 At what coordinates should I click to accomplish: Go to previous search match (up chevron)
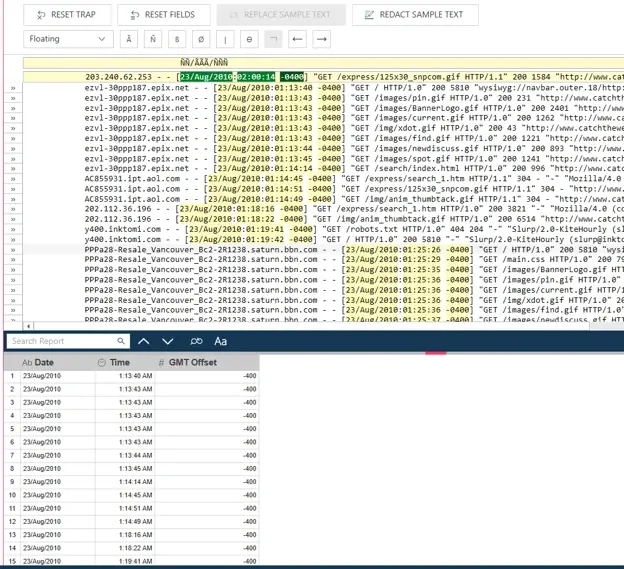point(144,341)
